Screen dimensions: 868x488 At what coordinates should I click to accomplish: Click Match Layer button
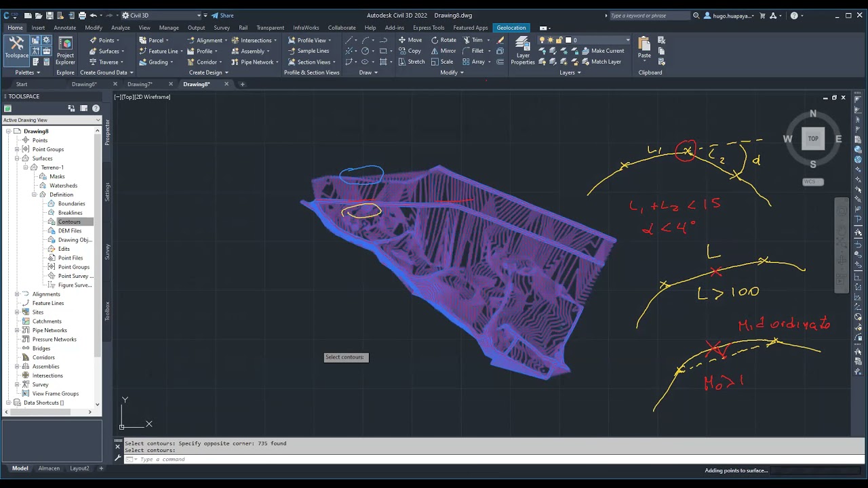600,62
